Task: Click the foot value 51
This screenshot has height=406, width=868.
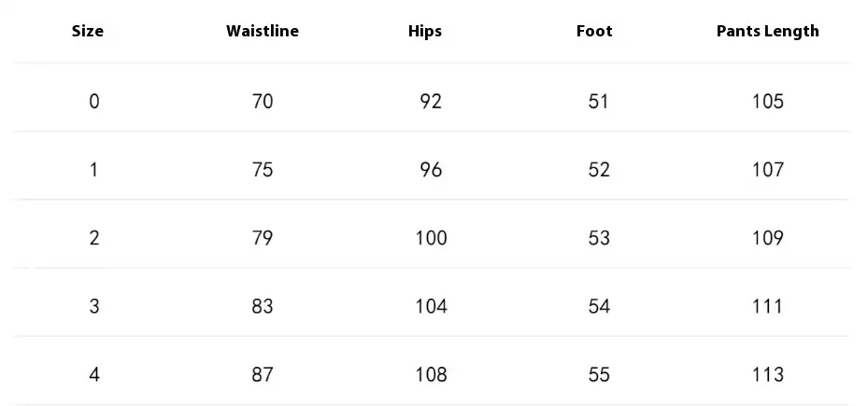Action: point(599,101)
